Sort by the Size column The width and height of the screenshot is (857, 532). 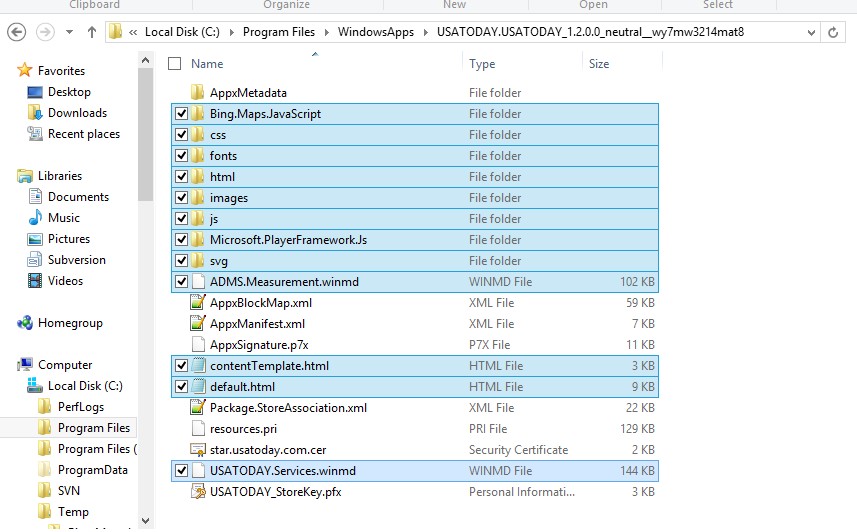599,63
